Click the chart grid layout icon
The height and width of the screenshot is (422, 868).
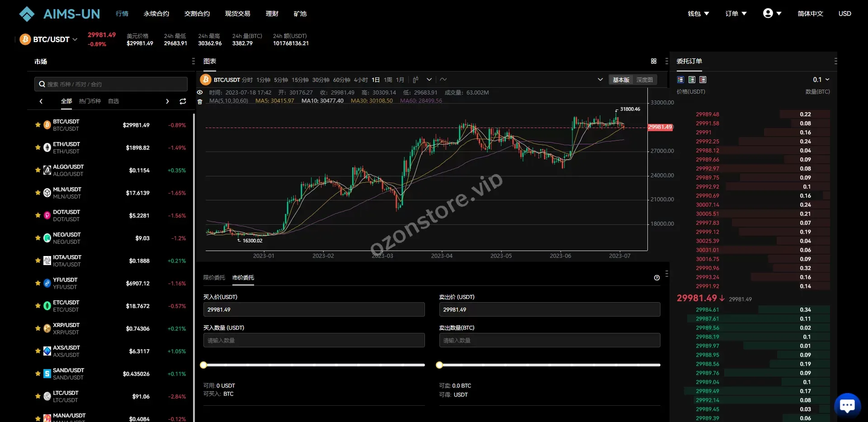click(653, 61)
